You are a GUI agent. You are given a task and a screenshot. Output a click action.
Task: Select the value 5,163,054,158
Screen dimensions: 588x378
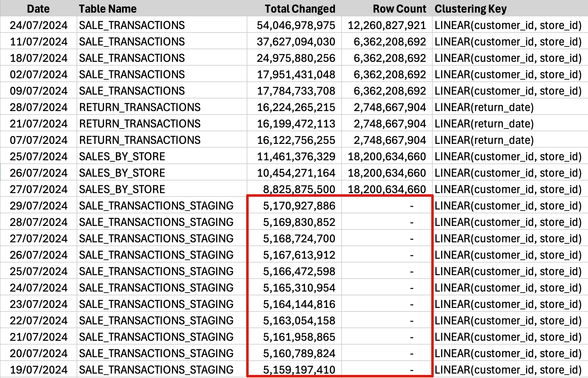(x=294, y=320)
